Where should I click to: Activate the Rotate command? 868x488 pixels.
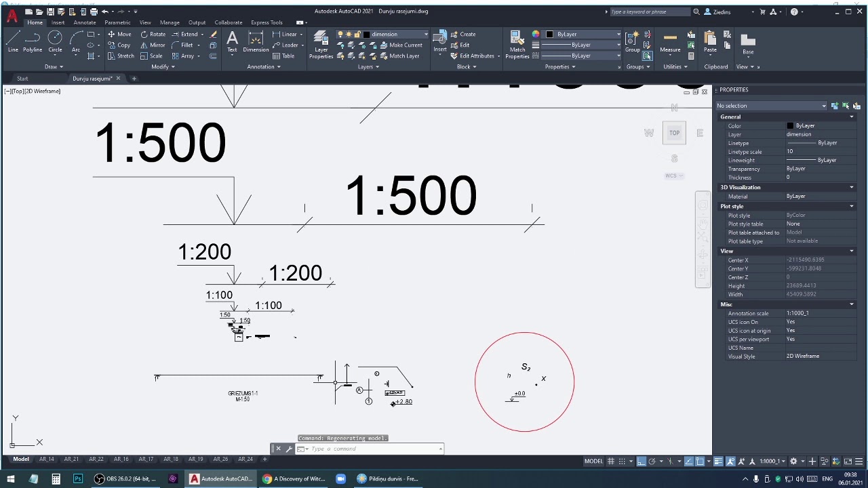pyautogui.click(x=153, y=34)
